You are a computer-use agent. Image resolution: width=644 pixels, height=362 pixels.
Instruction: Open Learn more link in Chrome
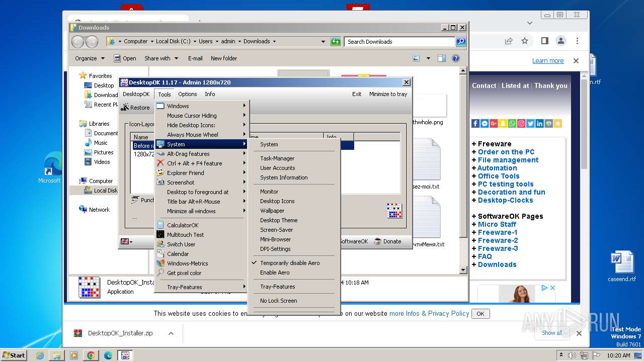(548, 61)
